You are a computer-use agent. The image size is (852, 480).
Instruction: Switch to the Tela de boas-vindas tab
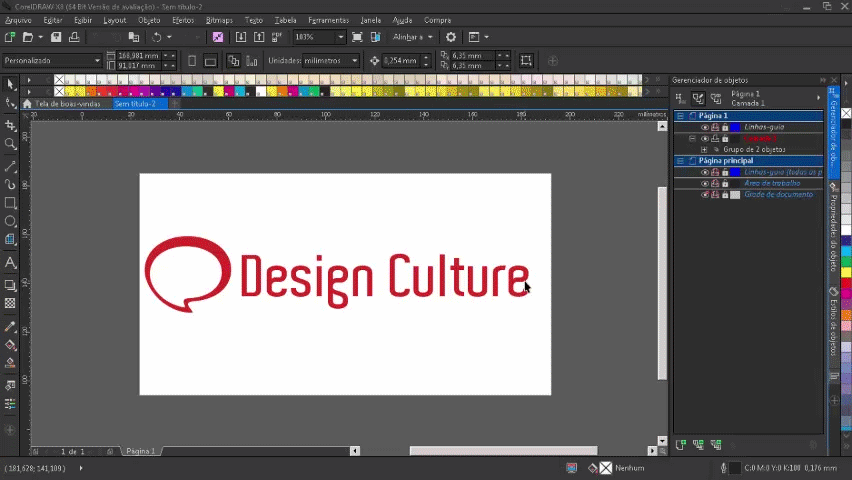pos(68,103)
